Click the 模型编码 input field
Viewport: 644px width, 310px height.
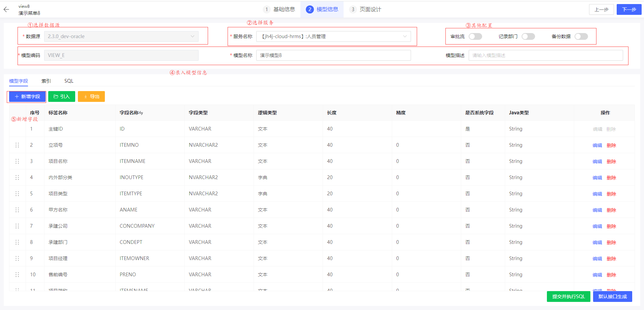click(x=121, y=55)
